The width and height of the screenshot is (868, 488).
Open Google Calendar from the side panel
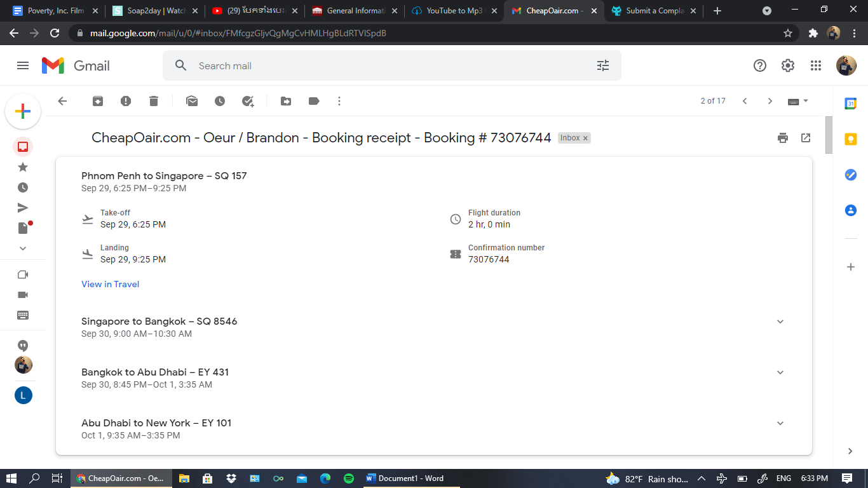851,102
